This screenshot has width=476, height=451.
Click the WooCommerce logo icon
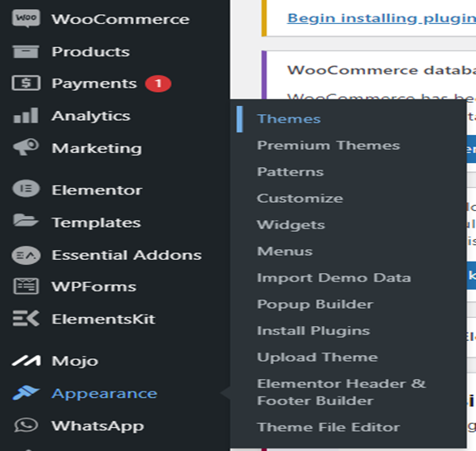coord(26,18)
